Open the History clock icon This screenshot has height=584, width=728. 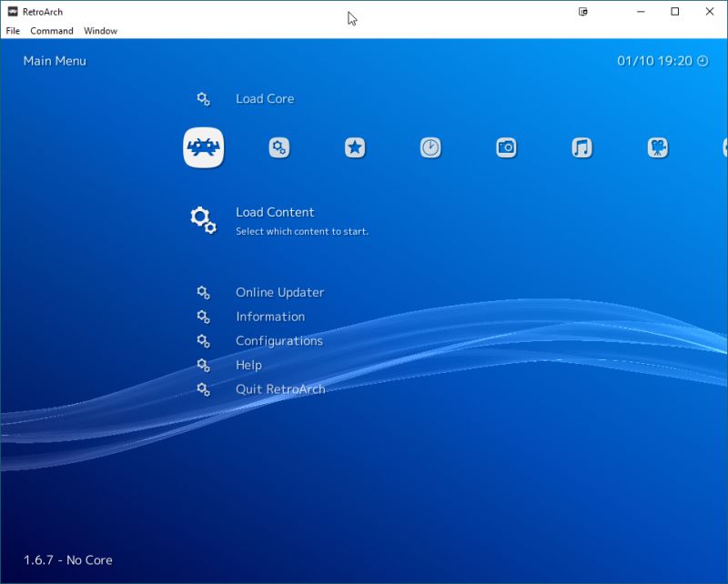tap(430, 146)
